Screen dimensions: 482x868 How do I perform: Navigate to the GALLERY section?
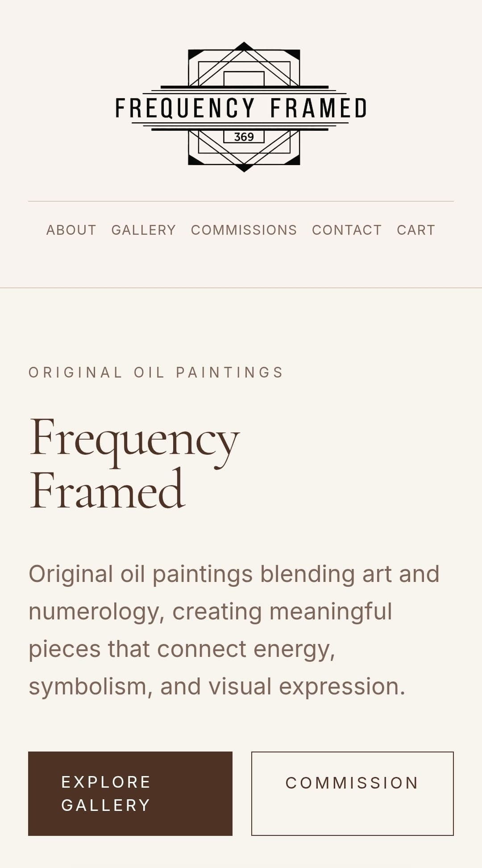click(x=144, y=230)
